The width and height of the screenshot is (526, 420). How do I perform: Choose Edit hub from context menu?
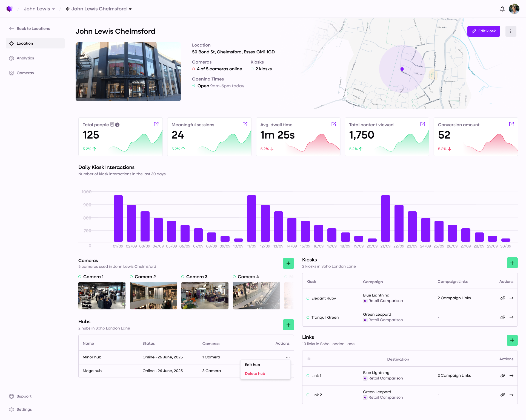coord(252,365)
